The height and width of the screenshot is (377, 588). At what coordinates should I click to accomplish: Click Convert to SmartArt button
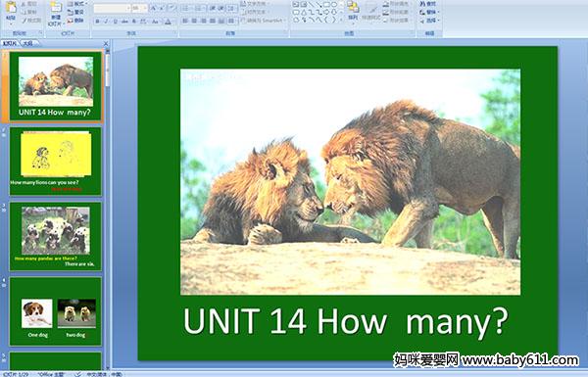pyautogui.click(x=263, y=21)
